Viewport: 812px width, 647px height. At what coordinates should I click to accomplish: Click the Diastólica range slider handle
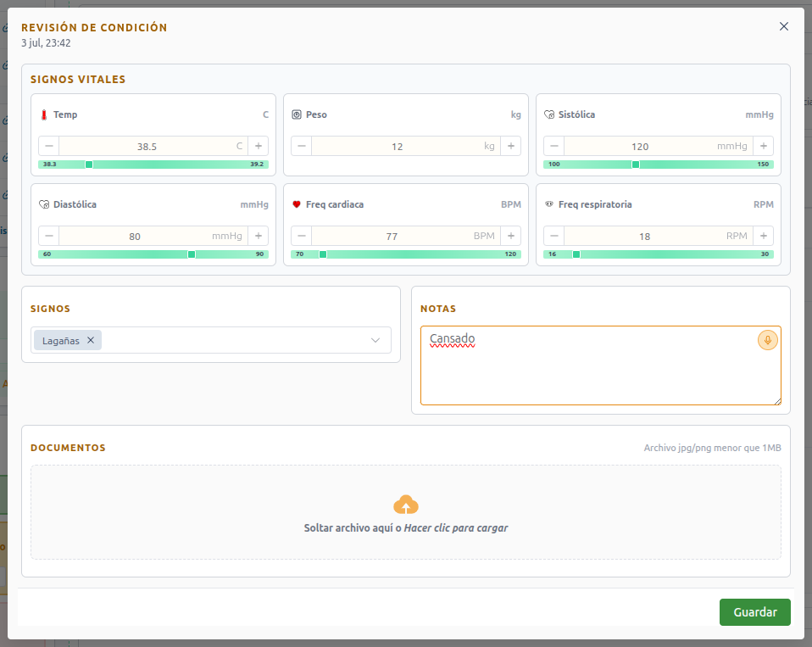(x=192, y=254)
